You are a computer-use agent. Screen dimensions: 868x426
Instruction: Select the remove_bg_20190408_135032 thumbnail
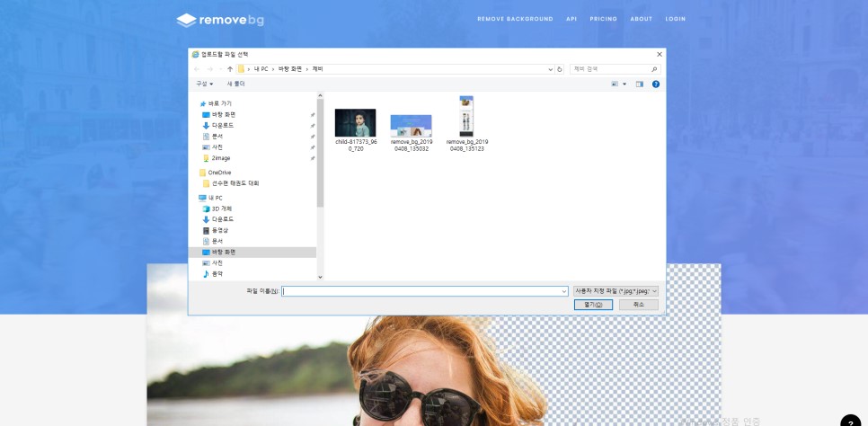(x=411, y=126)
